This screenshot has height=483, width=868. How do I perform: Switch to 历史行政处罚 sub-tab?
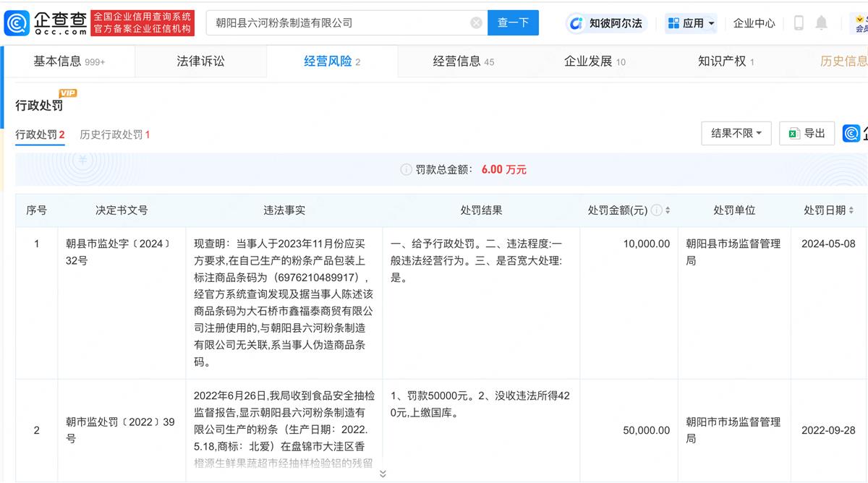pyautogui.click(x=115, y=134)
